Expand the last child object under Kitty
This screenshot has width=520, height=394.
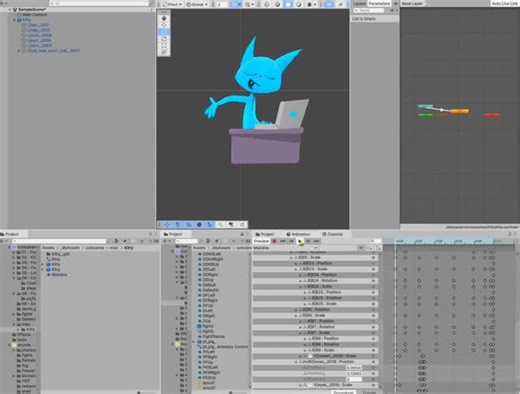(x=19, y=51)
